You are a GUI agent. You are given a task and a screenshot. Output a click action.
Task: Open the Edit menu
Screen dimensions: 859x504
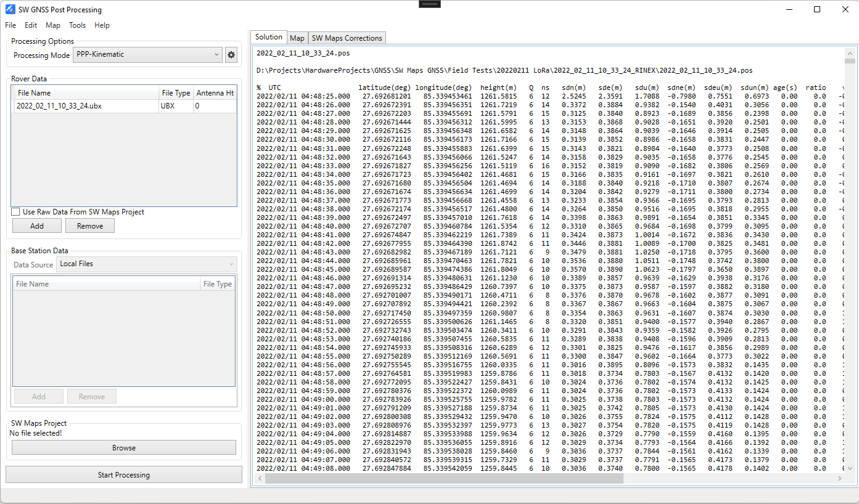pyautogui.click(x=31, y=25)
